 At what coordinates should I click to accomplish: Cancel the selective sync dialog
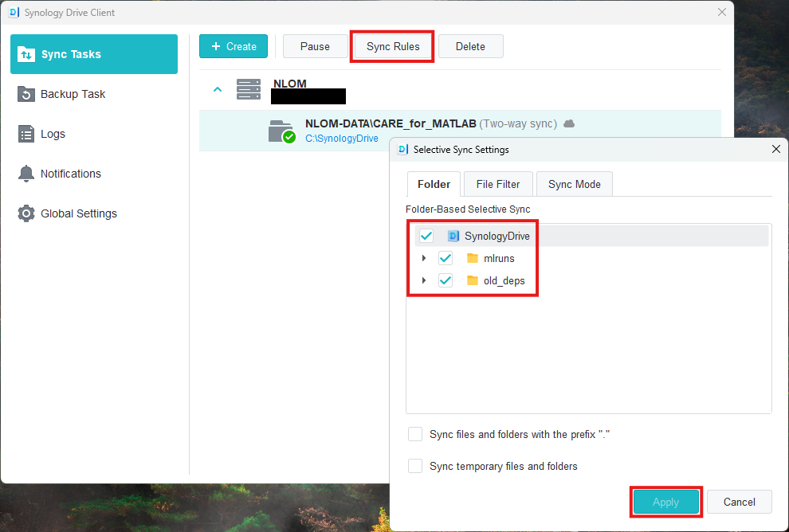(x=739, y=502)
